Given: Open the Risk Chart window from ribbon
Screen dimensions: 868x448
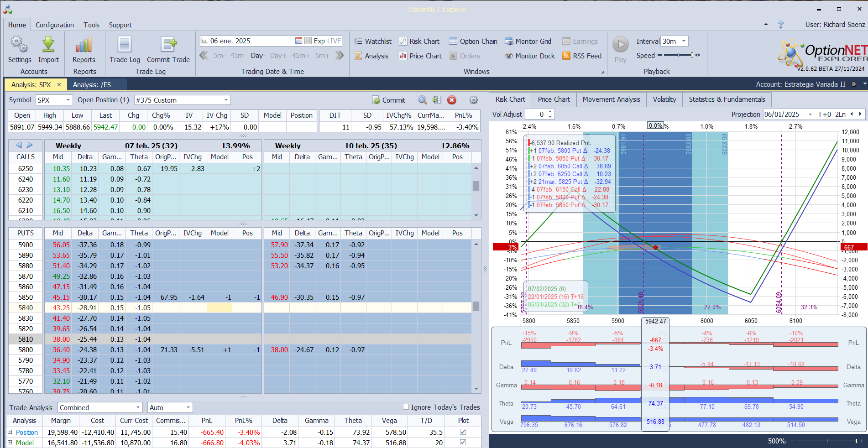Looking at the screenshot, I should point(419,42).
